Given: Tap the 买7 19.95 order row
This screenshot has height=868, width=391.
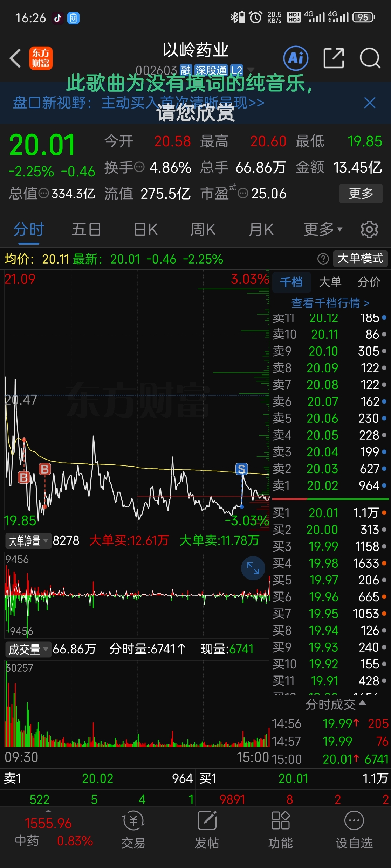Looking at the screenshot, I should [x=330, y=614].
